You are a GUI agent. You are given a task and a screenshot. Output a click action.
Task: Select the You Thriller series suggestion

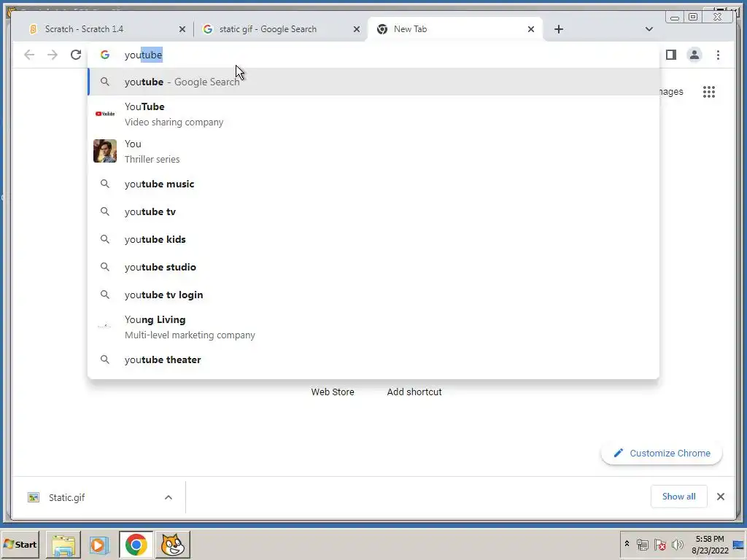click(373, 151)
